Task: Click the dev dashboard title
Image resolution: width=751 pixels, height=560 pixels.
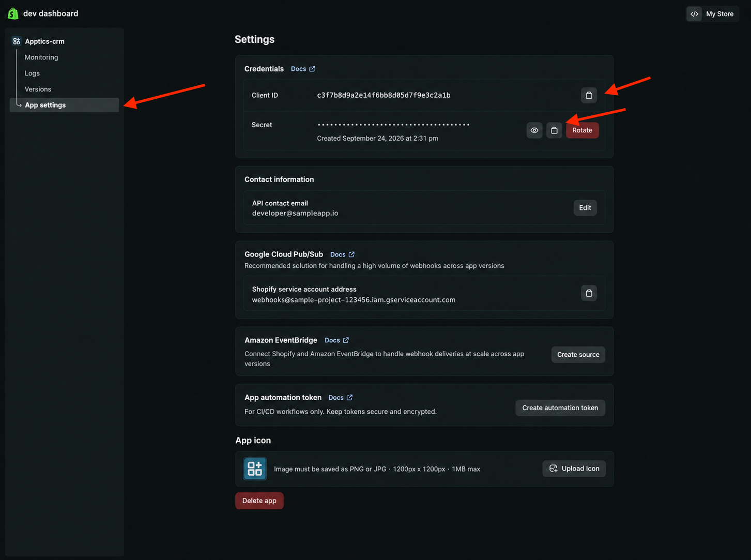Action: point(51,13)
